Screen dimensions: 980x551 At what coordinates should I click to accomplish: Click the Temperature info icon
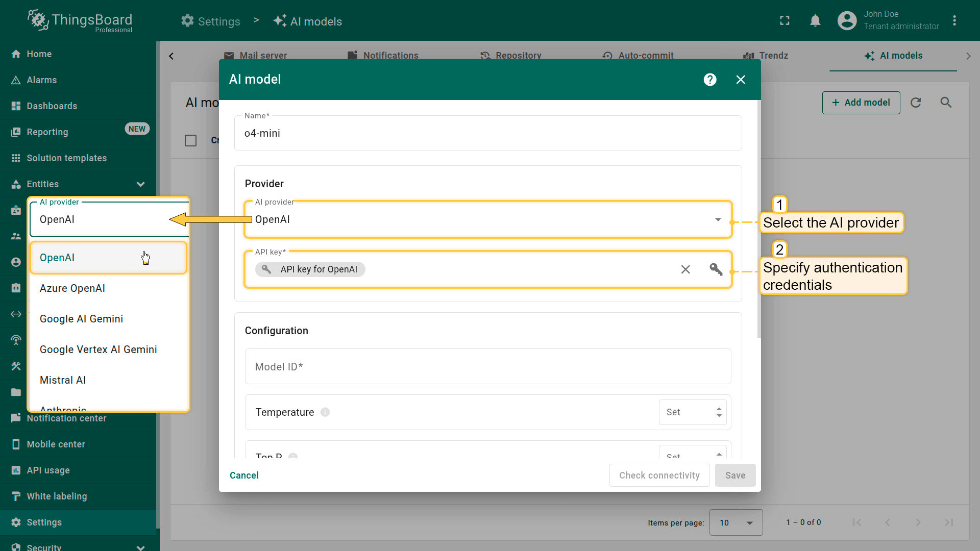pos(325,412)
